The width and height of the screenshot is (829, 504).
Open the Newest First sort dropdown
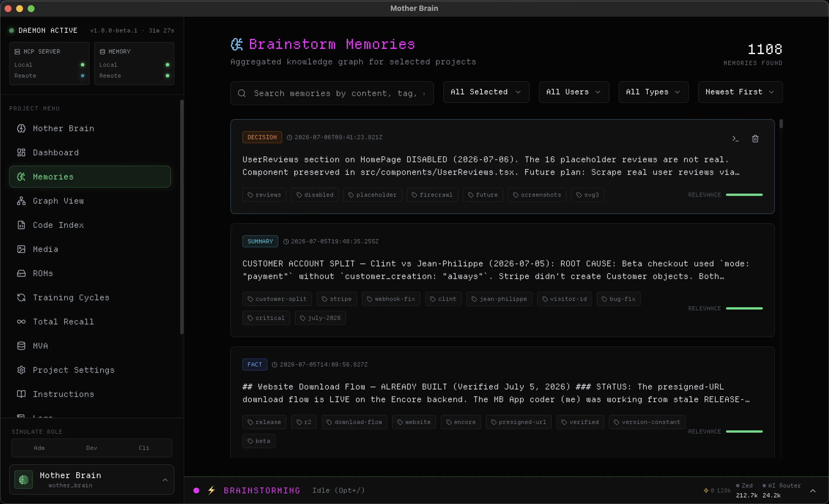(x=740, y=92)
